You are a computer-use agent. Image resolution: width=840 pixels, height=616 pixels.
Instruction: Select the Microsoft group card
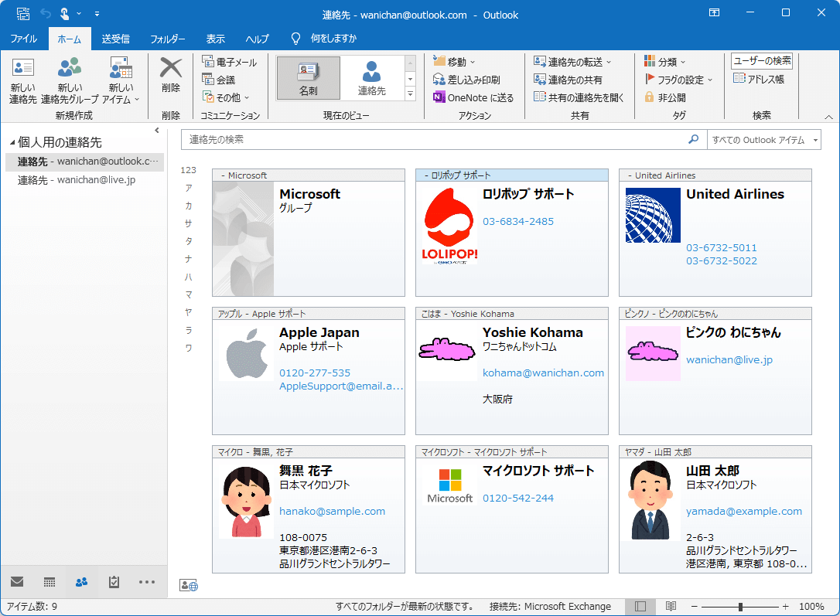(309, 233)
